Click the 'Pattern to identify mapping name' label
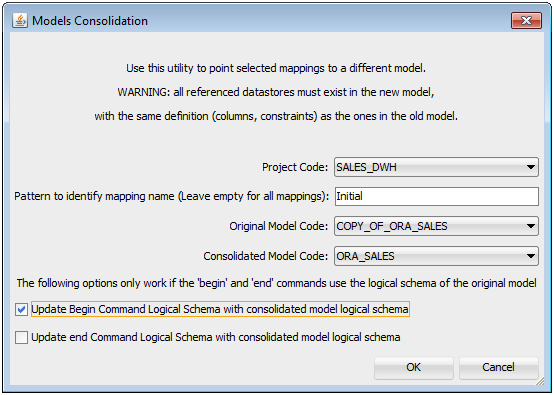 pyautogui.click(x=172, y=196)
